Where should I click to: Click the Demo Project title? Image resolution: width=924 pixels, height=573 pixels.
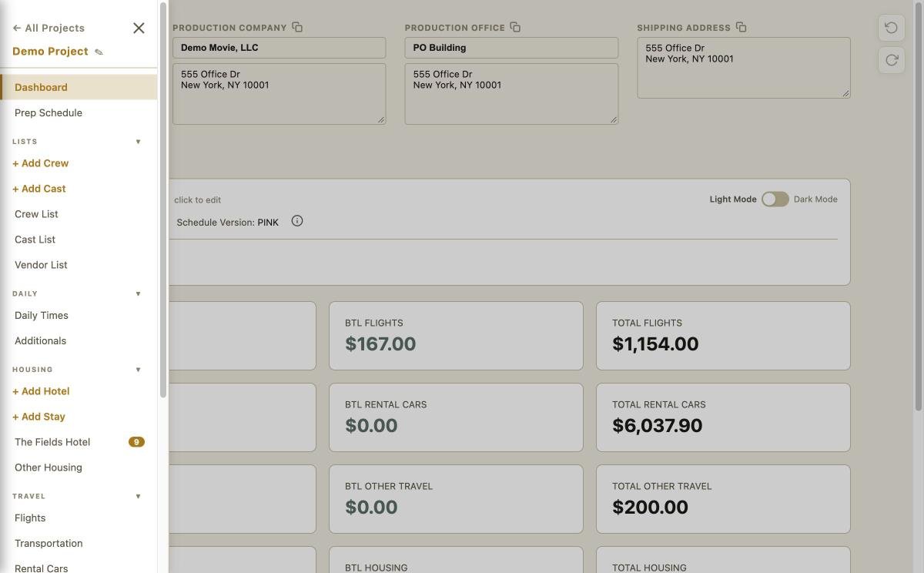tap(50, 51)
